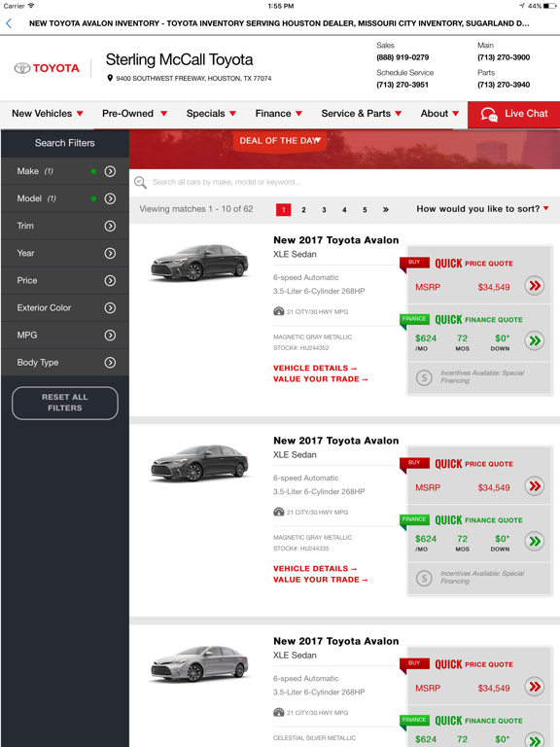Open New 2017 Toyota Avalon title, stock HU244352
This screenshot has width=560, height=747.
point(335,240)
